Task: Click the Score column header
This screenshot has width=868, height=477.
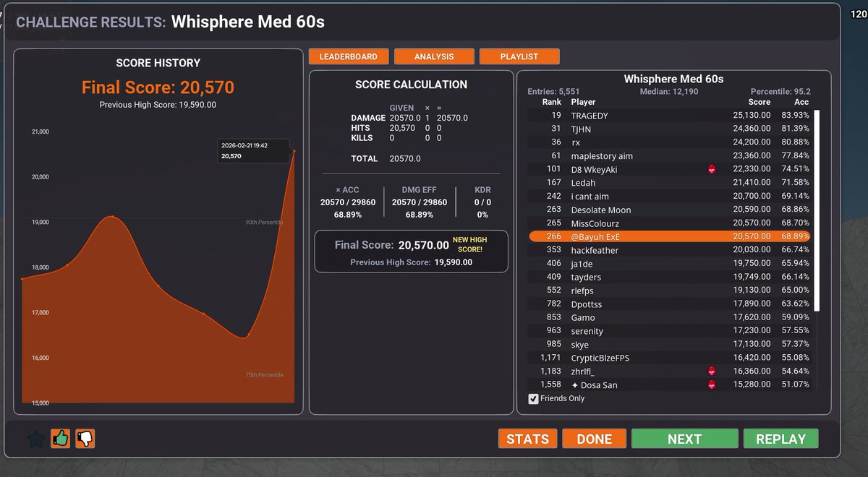Action: pyautogui.click(x=759, y=102)
